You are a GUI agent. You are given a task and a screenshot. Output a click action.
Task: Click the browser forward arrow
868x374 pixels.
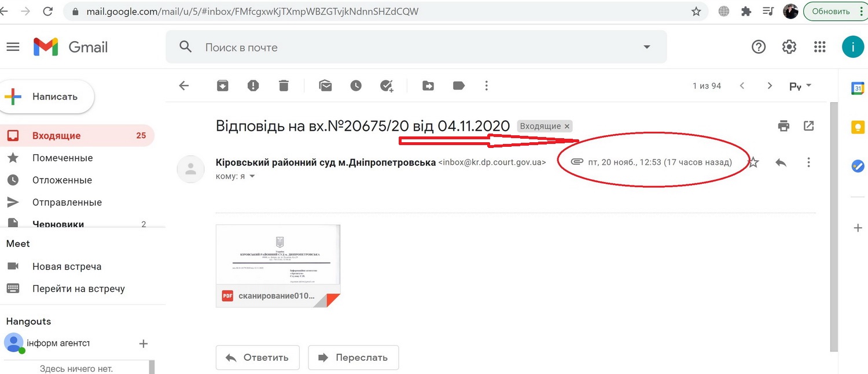[x=25, y=11]
